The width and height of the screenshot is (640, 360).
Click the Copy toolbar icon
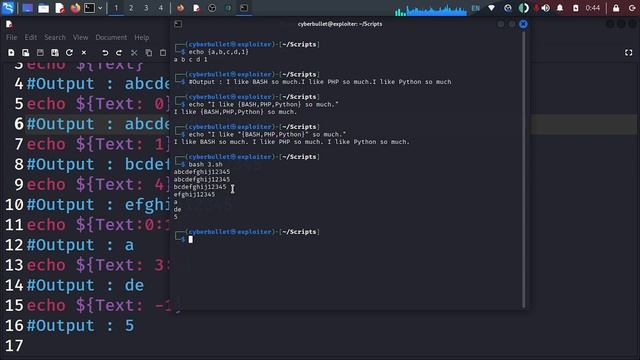click(x=149, y=53)
